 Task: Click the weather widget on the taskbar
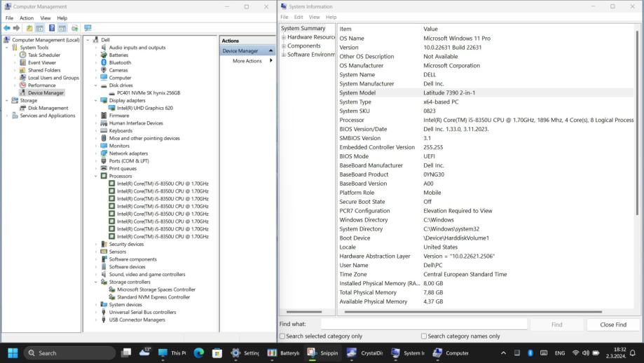(x=144, y=352)
